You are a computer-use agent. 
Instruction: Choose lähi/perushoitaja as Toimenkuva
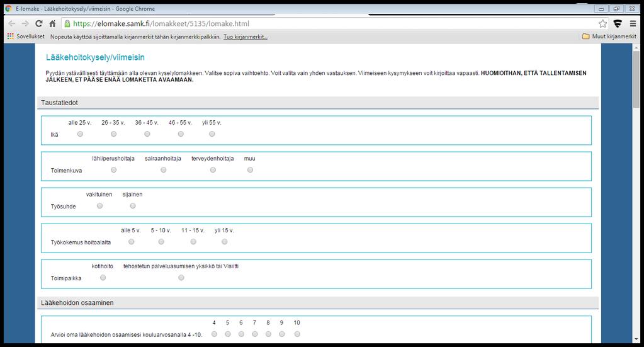coord(114,169)
